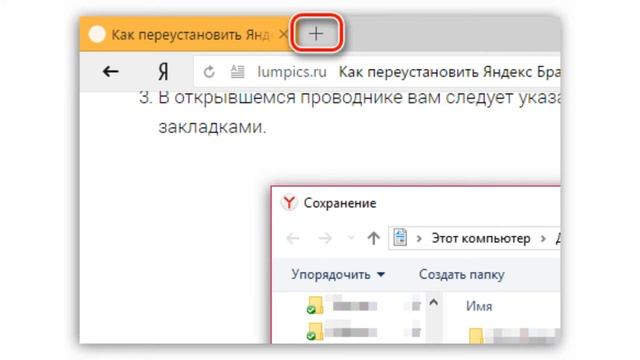Viewport: 640px width, 360px height.
Task: Select 'Этот компьютер' in path bar
Action: click(x=481, y=238)
